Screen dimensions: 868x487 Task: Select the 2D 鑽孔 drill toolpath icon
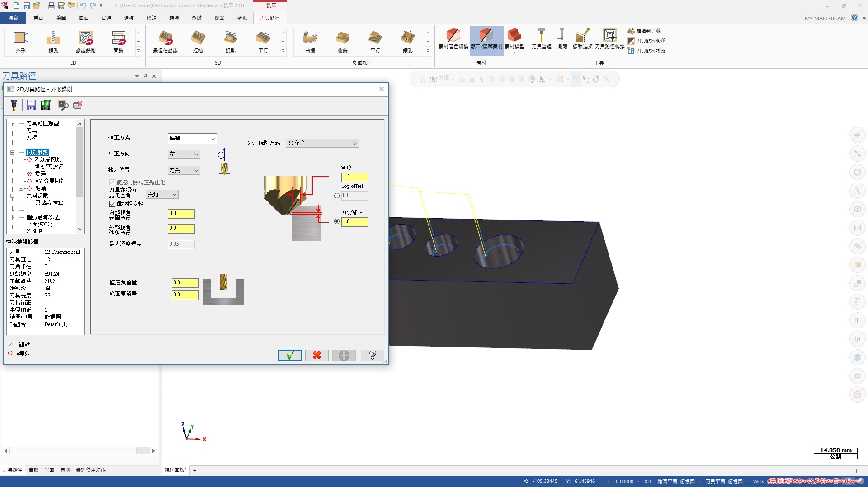tap(53, 42)
